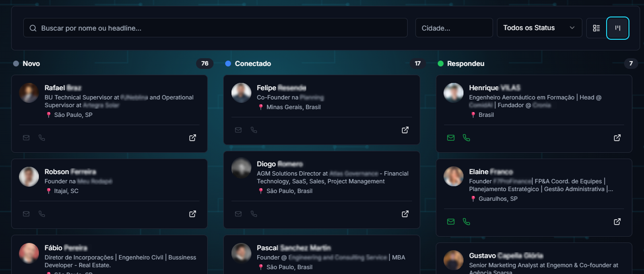
Task: Click Henrique's avatar photo
Action: tap(454, 93)
